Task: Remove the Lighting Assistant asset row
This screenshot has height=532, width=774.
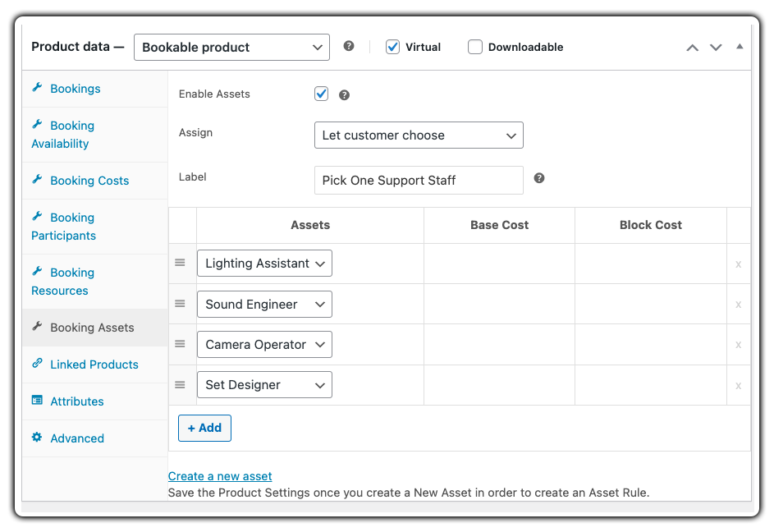Action: coord(738,264)
